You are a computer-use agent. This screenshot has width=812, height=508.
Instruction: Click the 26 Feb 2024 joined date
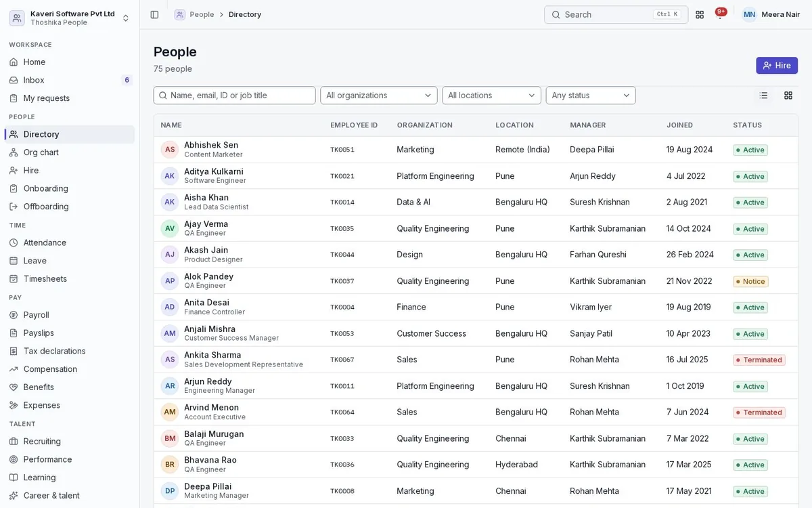pyautogui.click(x=690, y=255)
